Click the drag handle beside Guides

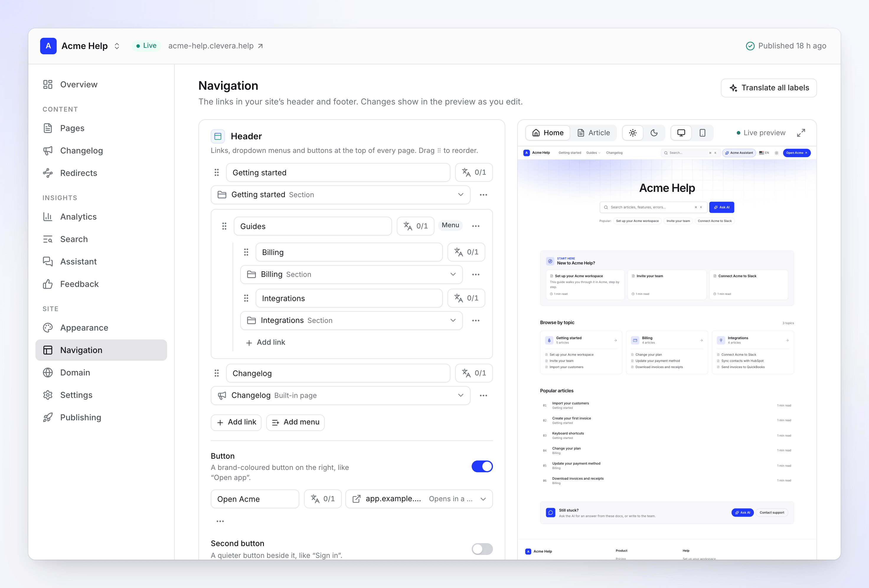pos(224,226)
